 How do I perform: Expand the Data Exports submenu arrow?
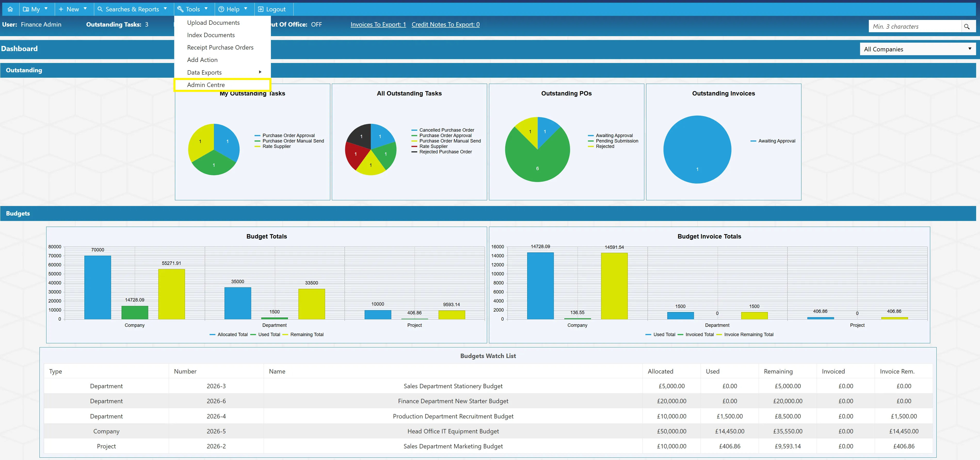[x=260, y=72]
